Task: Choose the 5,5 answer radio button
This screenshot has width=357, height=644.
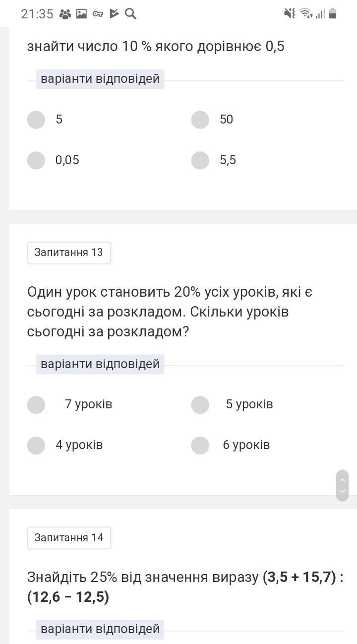Action: pyautogui.click(x=200, y=160)
